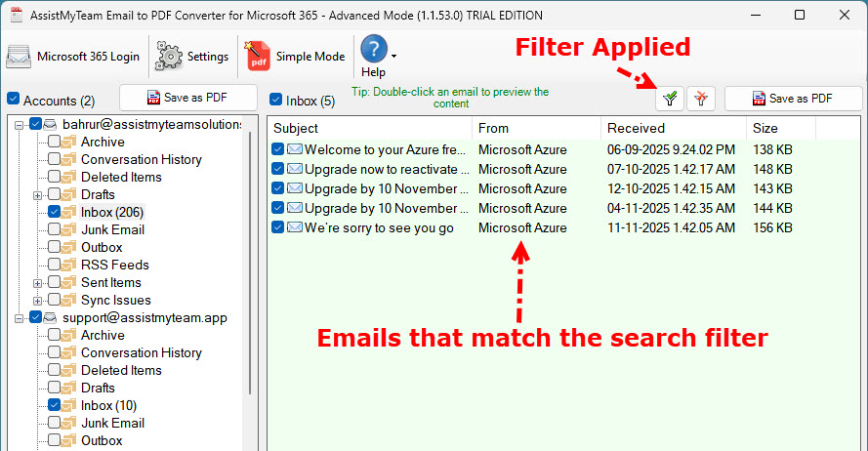Click the Microsoft 365 Login envelope icon
Image resolution: width=868 pixels, height=451 pixels.
click(19, 56)
